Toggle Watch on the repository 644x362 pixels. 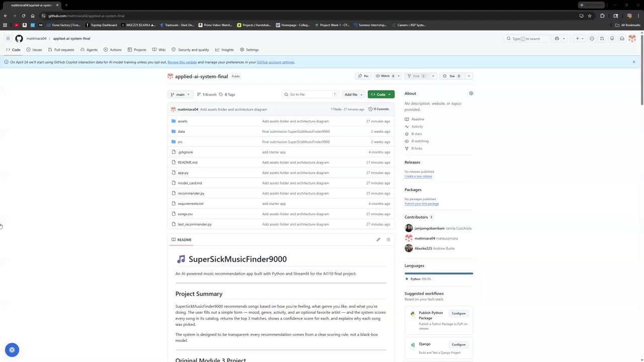click(385, 76)
